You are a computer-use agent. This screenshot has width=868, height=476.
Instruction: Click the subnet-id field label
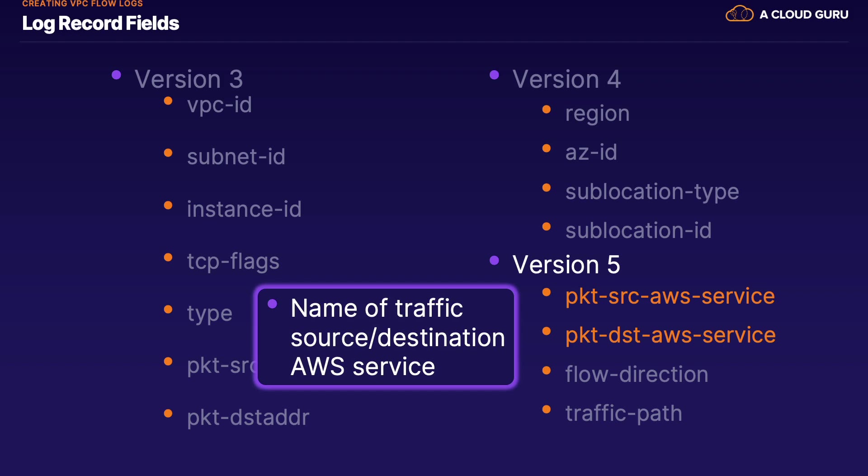(x=236, y=157)
